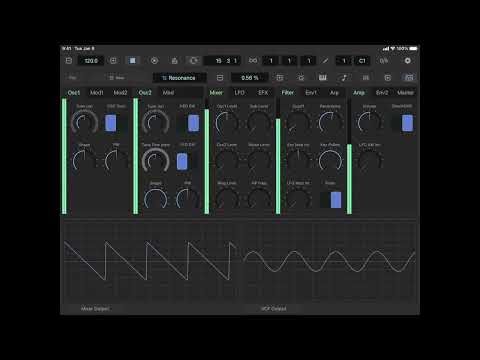Click the Amp Volume knob
This screenshot has height=360, width=480.
click(x=369, y=123)
